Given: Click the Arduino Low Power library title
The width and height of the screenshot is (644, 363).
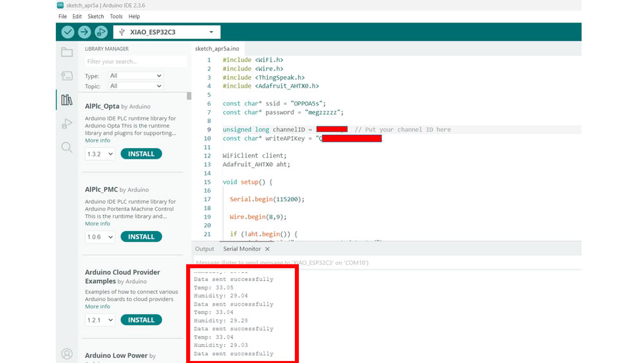Looking at the screenshot, I should pos(116,356).
